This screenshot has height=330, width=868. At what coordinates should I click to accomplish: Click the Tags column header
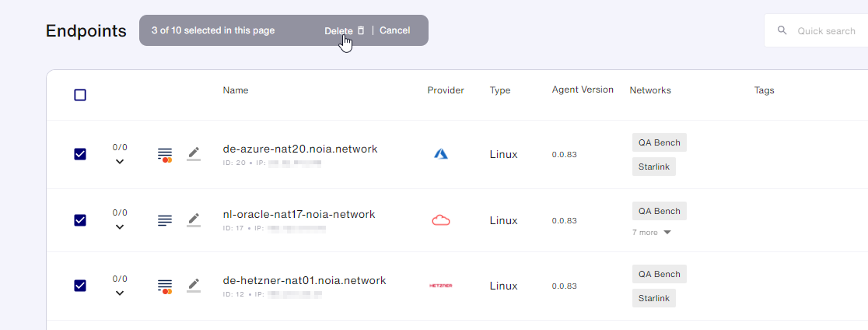[x=764, y=90]
